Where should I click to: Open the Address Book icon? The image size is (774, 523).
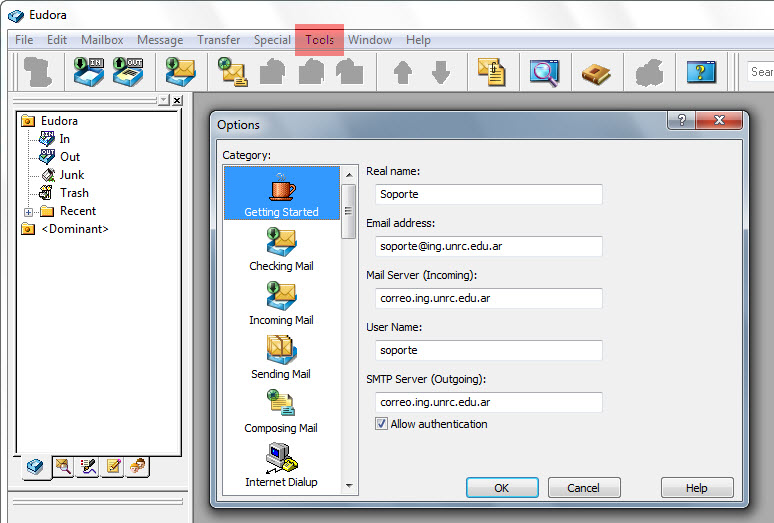tap(596, 74)
